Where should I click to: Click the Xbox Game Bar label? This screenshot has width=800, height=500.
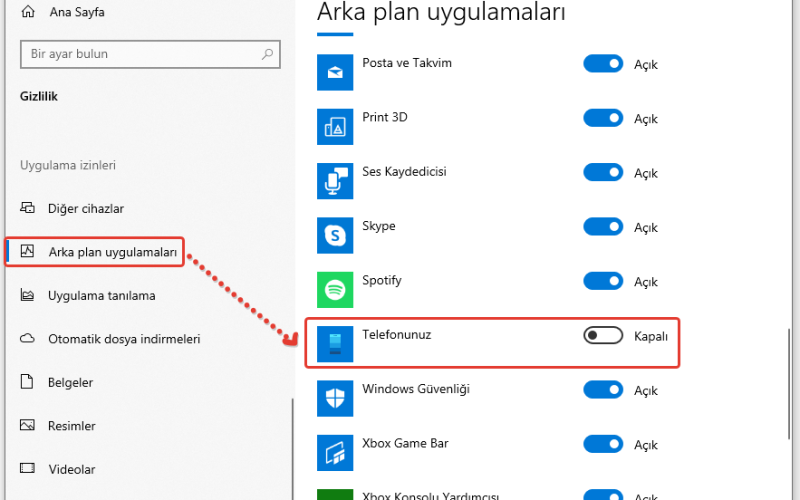(405, 443)
